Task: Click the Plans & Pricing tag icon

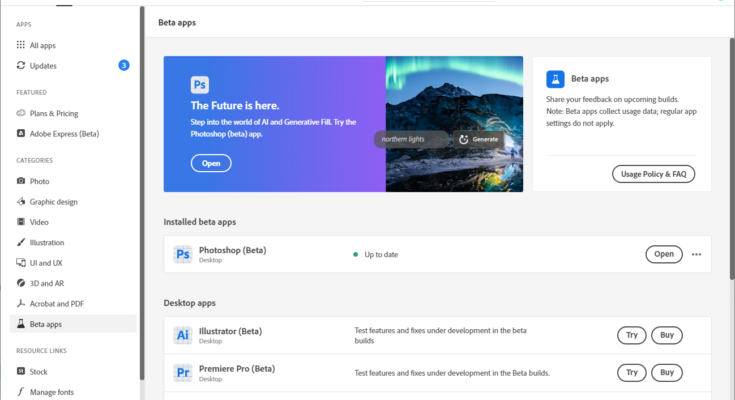Action: click(21, 113)
